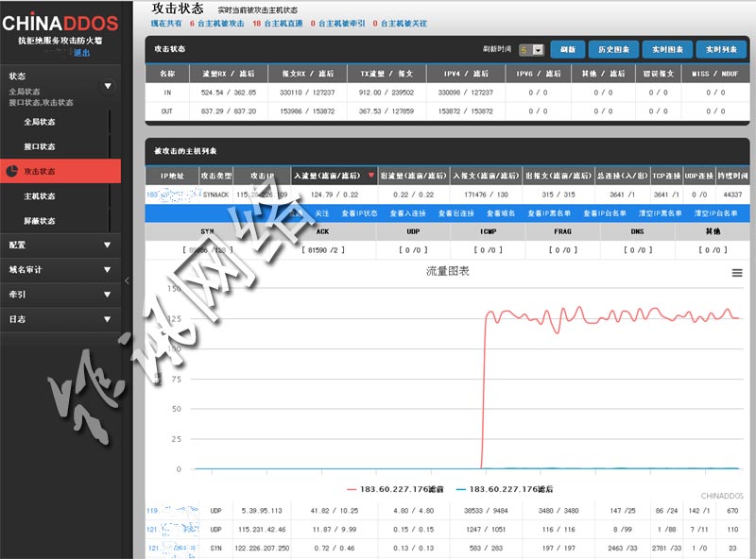
Task: Click 查看出连接 link
Action: (456, 213)
